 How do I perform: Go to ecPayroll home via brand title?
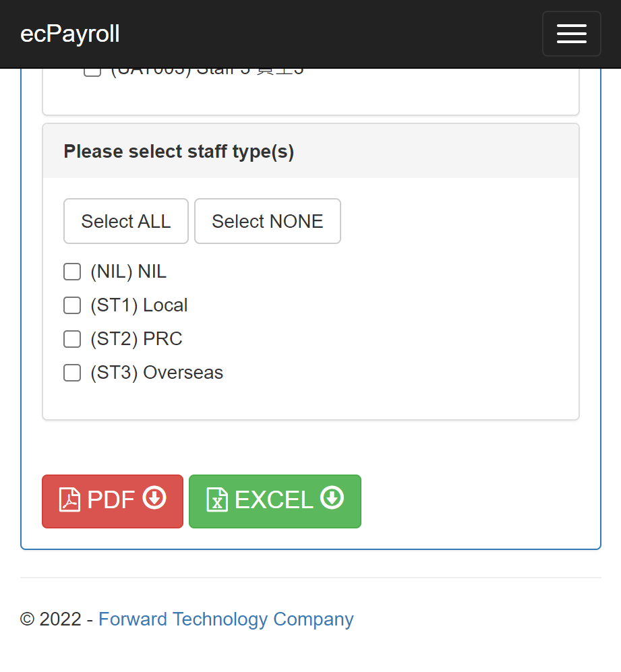(70, 34)
